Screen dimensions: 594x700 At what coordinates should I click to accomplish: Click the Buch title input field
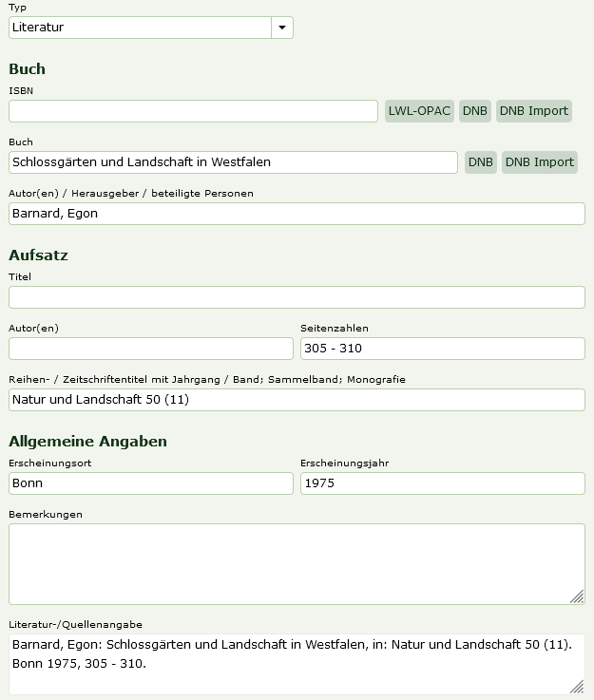click(233, 162)
